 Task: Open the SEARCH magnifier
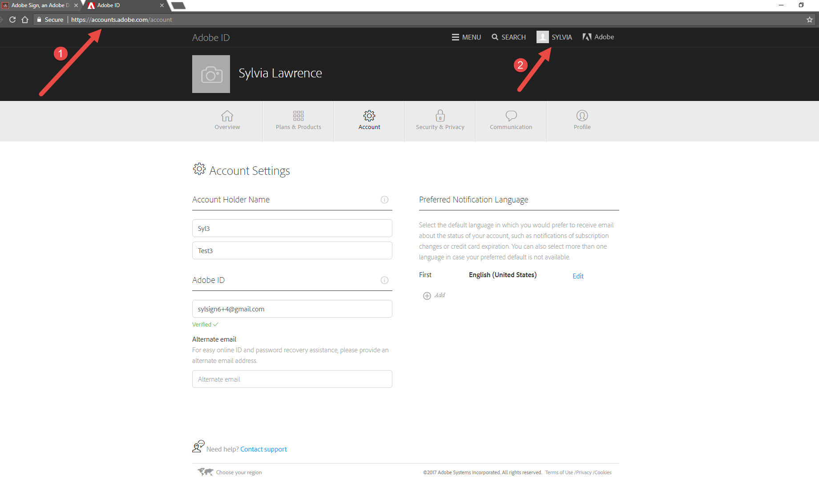pos(508,37)
